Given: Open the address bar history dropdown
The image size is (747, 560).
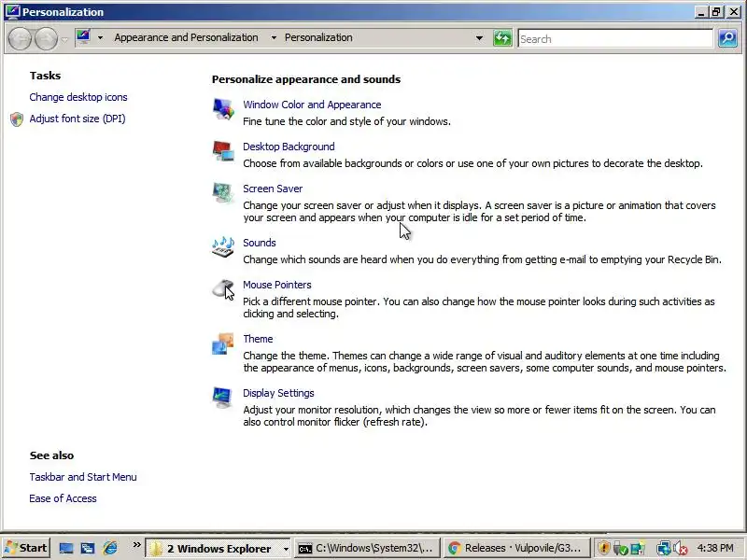Looking at the screenshot, I should [x=479, y=38].
